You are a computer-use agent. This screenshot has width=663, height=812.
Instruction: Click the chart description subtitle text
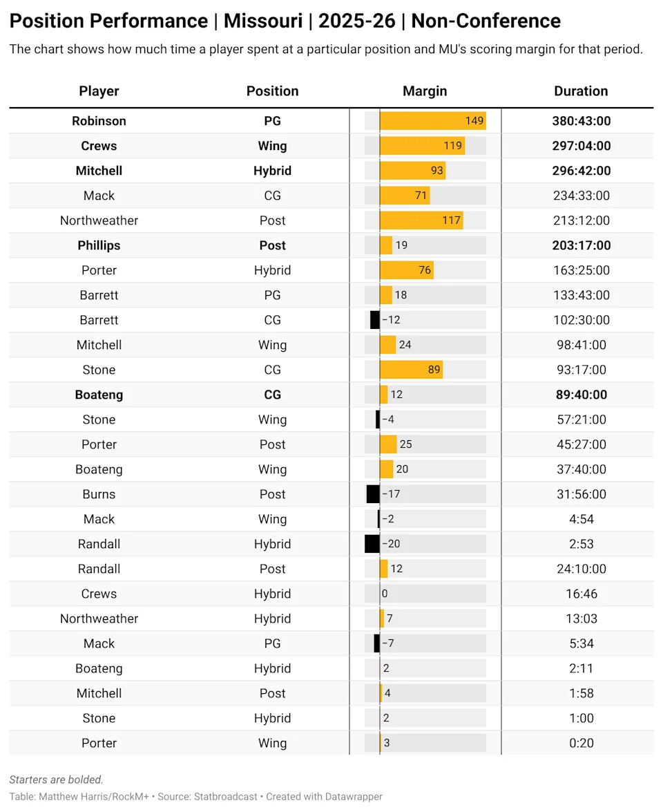coord(326,49)
